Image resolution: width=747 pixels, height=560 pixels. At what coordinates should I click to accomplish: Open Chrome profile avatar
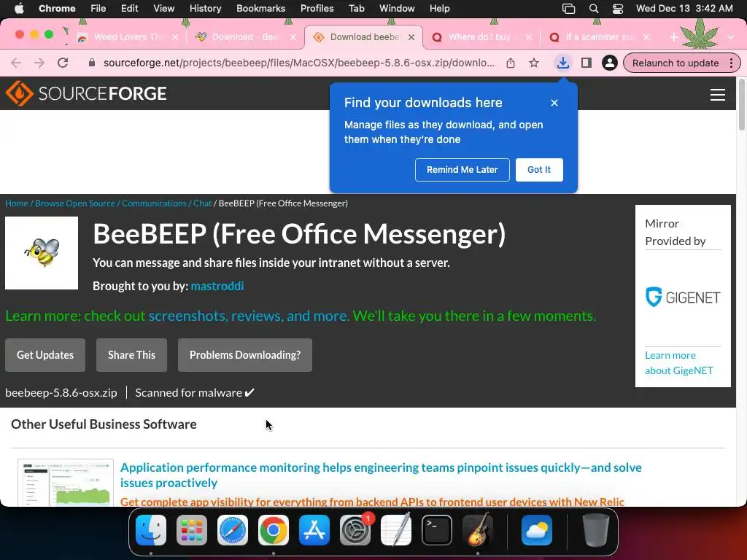click(609, 63)
